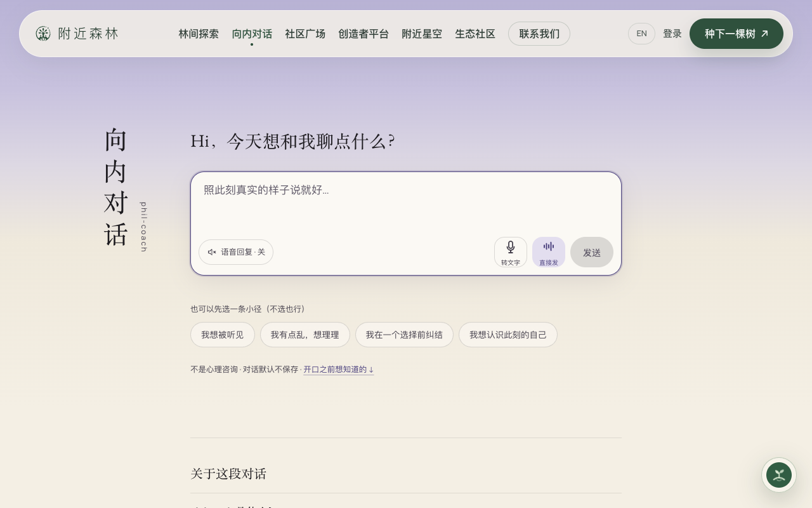Click the 附近森林 tree logo icon
812x508 pixels.
pos(43,34)
